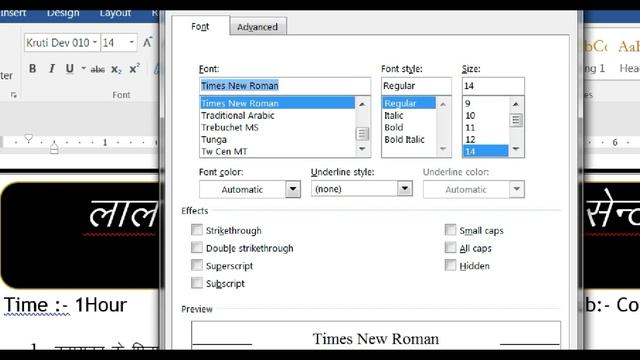Toggle Bold in the Word ribbon
Image resolution: width=640 pixels, height=360 pixels.
point(32,69)
